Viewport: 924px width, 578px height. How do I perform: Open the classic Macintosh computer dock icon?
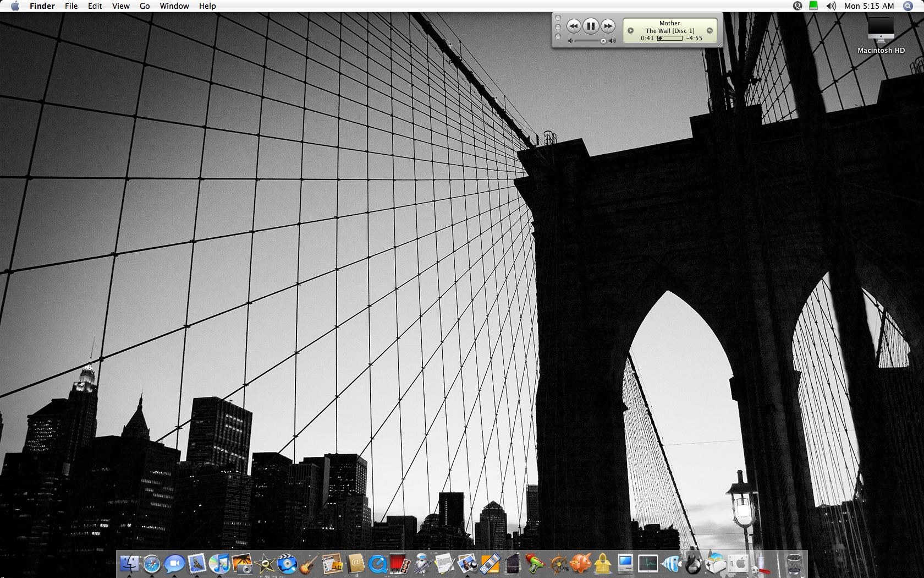coord(625,563)
